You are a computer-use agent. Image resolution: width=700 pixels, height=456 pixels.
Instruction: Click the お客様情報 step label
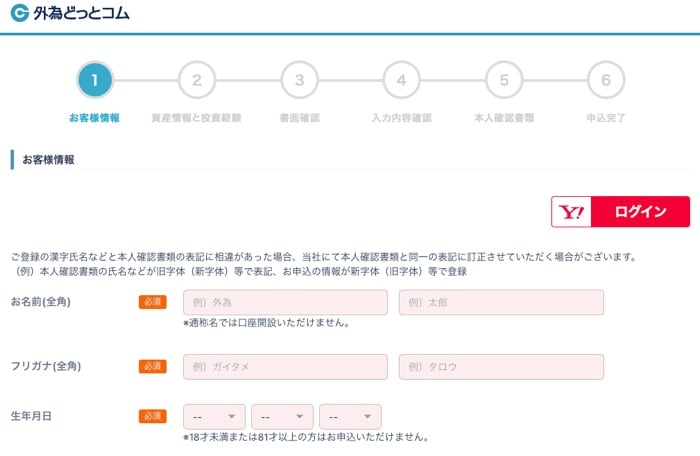coord(95,118)
